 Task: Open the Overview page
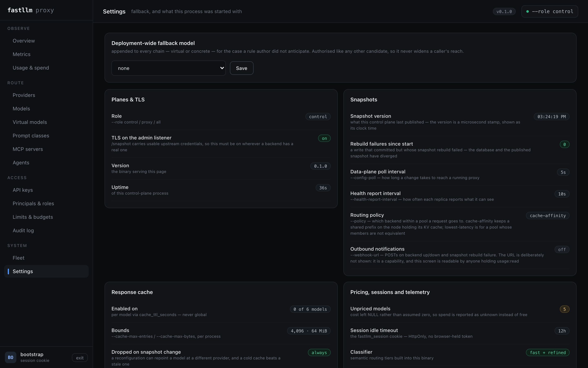(46, 41)
